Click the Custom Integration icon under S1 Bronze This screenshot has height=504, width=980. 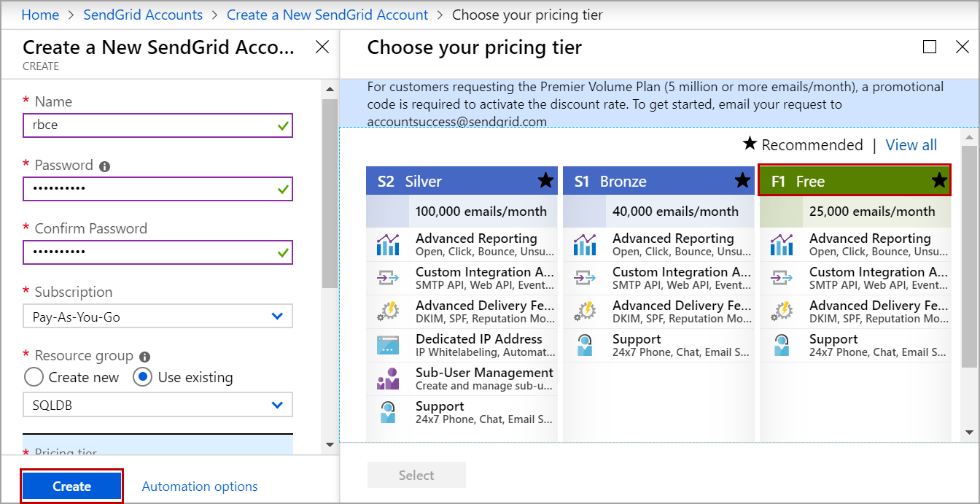point(584,277)
